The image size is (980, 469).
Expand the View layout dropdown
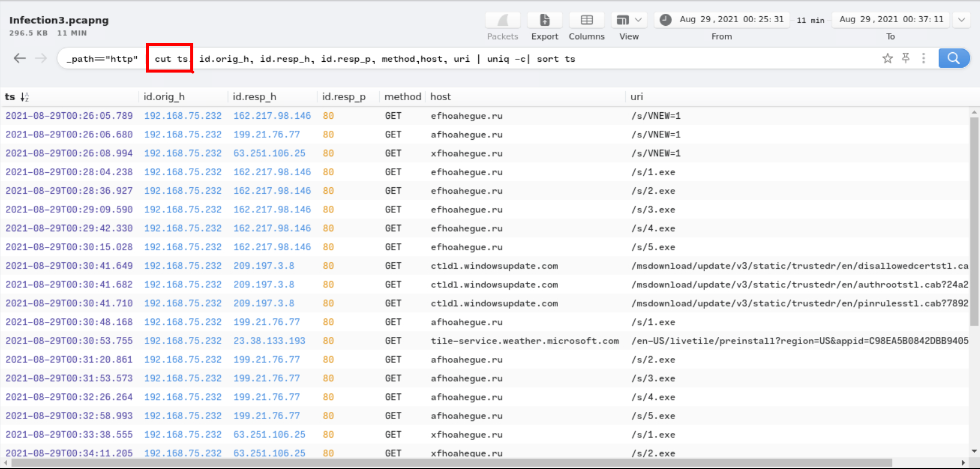[x=629, y=20]
